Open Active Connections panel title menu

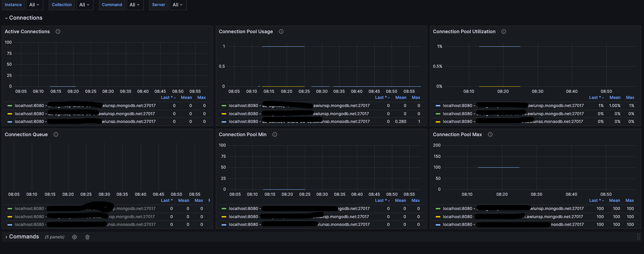[27, 31]
